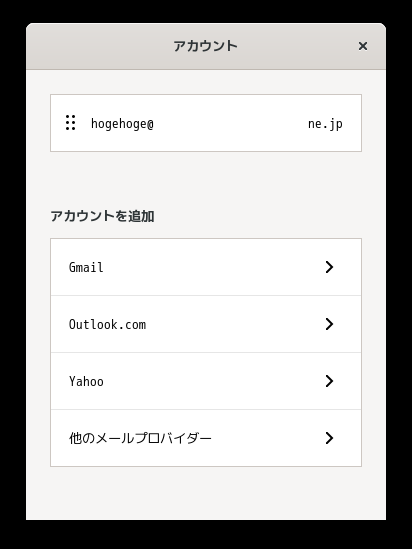412x549 pixels.
Task: Expand the Yahoo provider row
Action: [x=206, y=381]
